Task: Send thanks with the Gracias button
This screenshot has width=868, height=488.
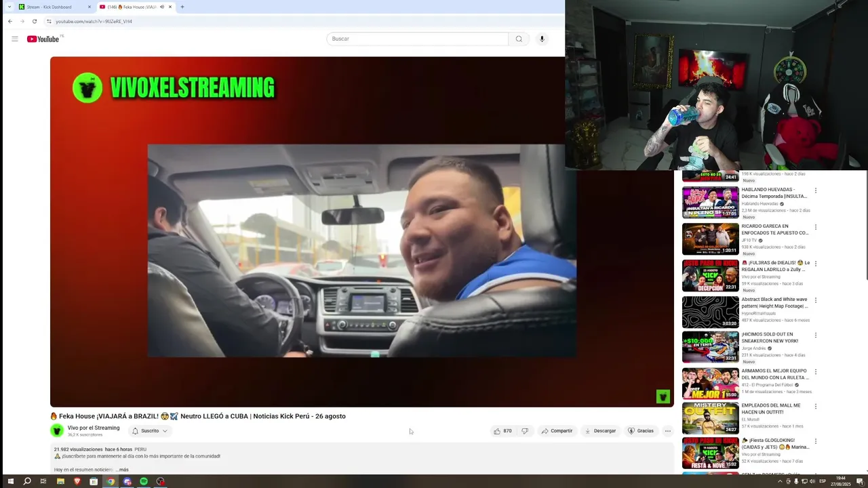Action: click(641, 431)
